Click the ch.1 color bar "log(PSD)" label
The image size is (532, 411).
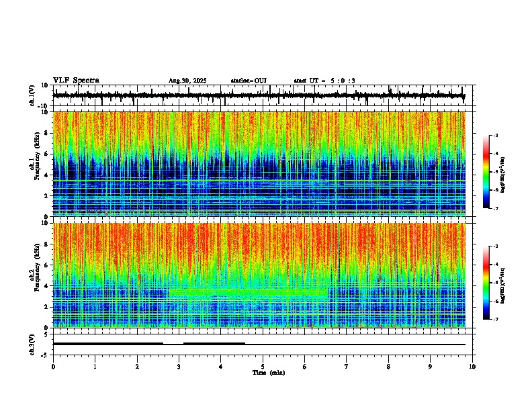pyautogui.click(x=502, y=175)
